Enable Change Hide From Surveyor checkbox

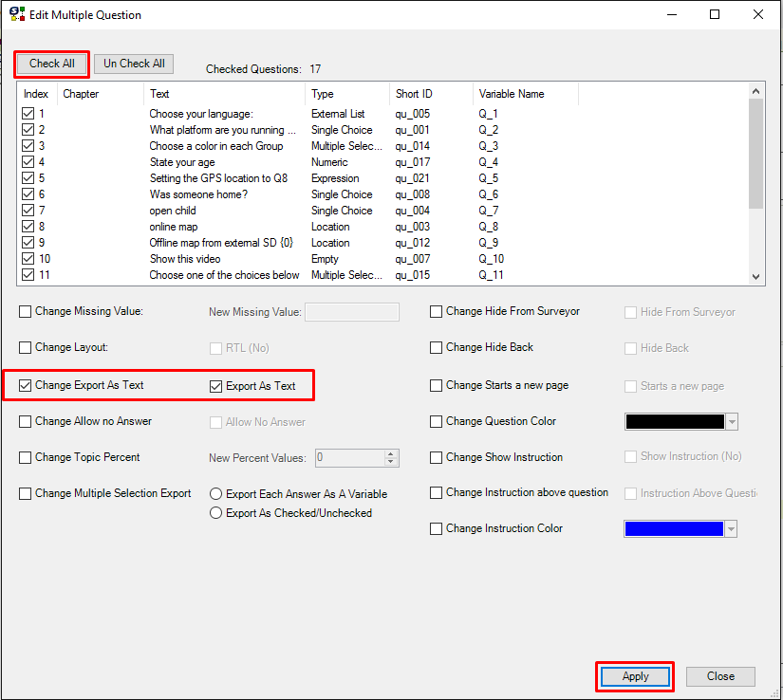coord(436,312)
